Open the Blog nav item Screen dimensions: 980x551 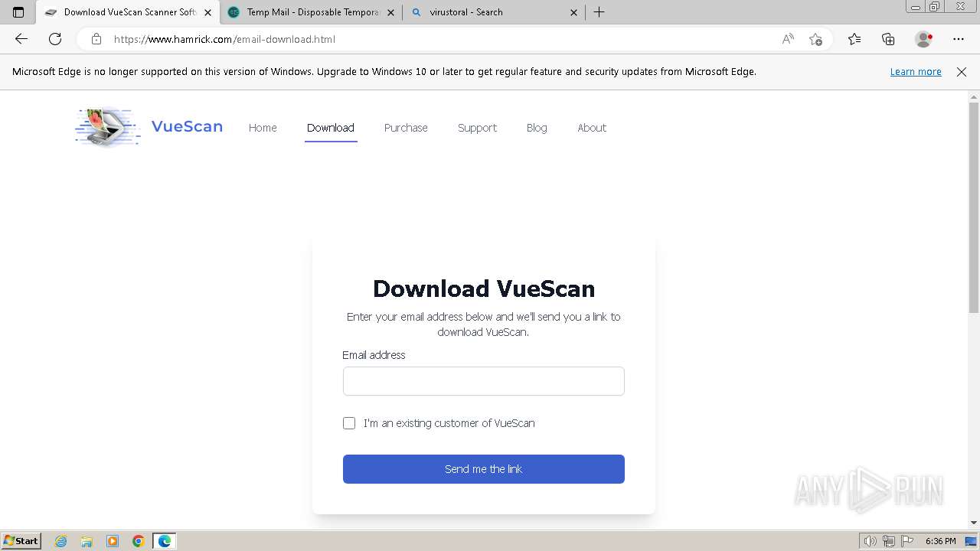(x=537, y=128)
